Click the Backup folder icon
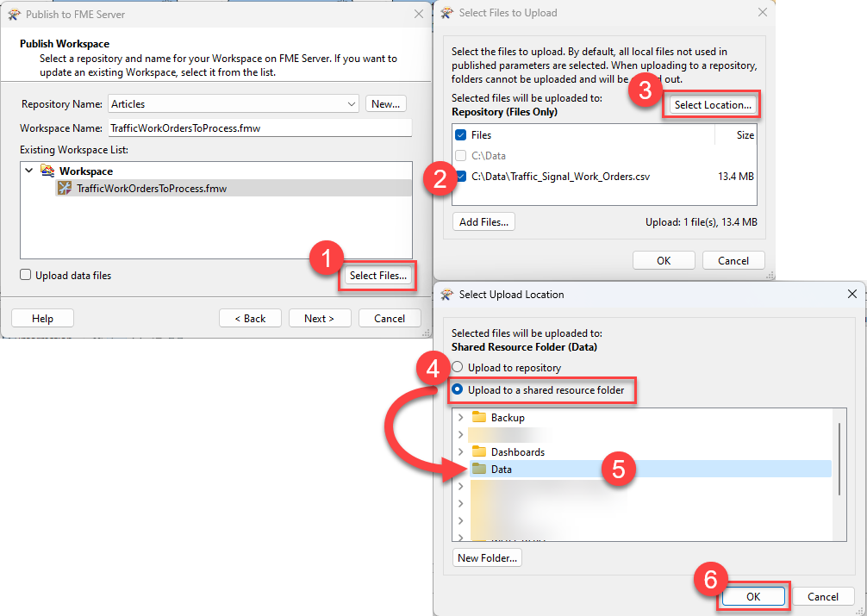This screenshot has width=867, height=616. coord(479,417)
